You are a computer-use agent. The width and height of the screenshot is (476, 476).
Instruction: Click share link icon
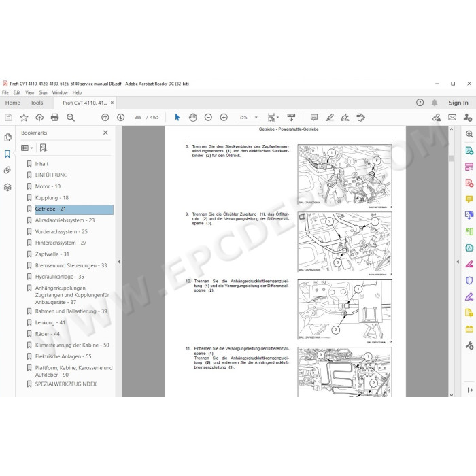click(x=437, y=118)
